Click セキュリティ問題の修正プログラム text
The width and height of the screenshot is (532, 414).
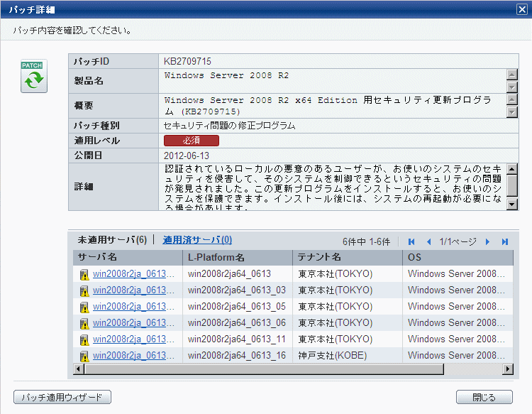229,126
